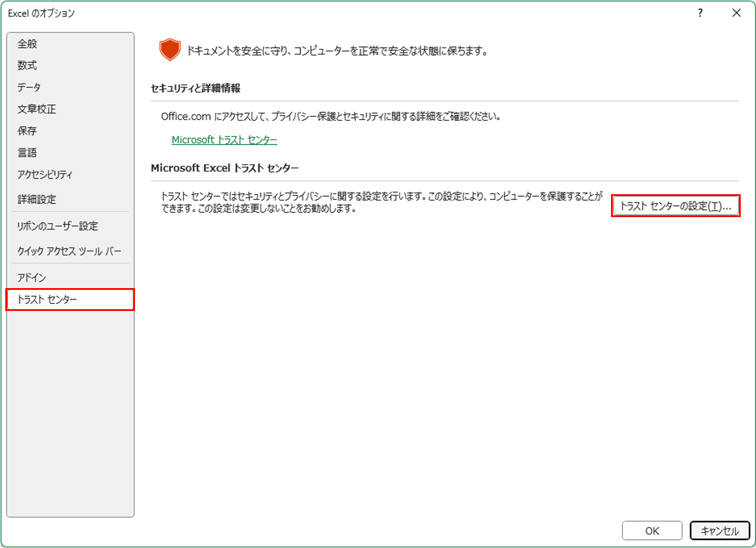Select 文章校正 in the sidebar
Image resolution: width=756 pixels, height=548 pixels.
70,109
